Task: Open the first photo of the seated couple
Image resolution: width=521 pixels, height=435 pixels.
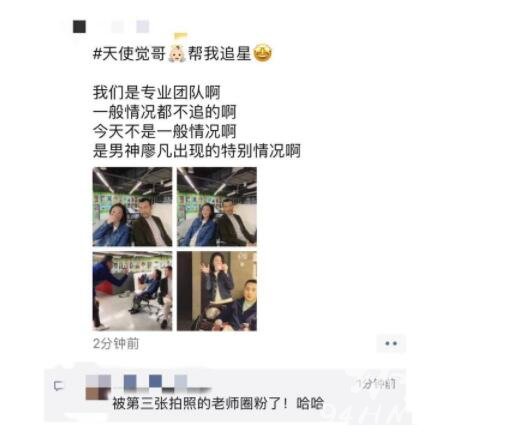Action: pos(132,207)
